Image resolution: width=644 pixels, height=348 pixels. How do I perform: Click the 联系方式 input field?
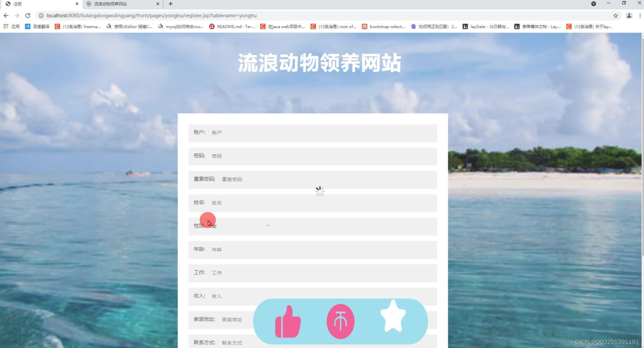tap(313, 341)
